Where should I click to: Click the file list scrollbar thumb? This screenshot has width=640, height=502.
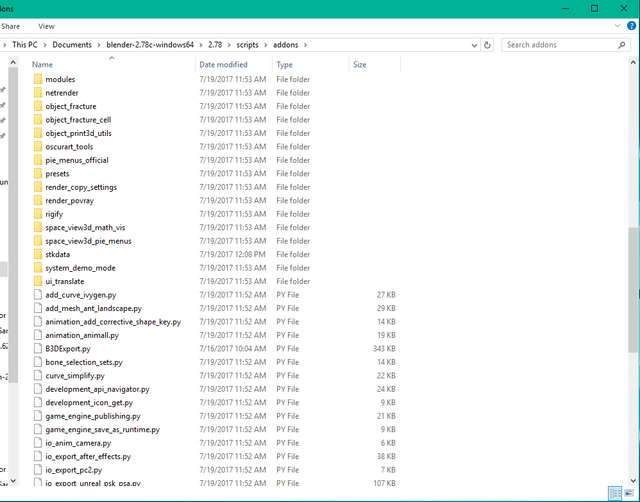coord(633,289)
